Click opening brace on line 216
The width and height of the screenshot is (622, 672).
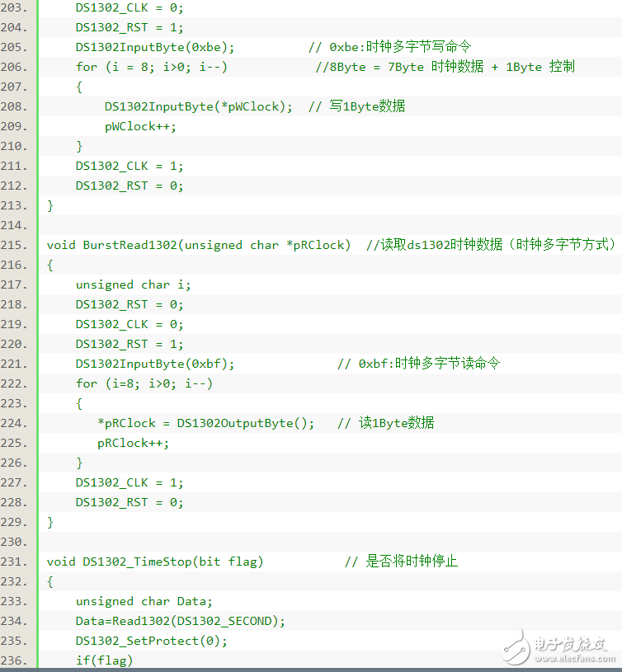coord(50,265)
